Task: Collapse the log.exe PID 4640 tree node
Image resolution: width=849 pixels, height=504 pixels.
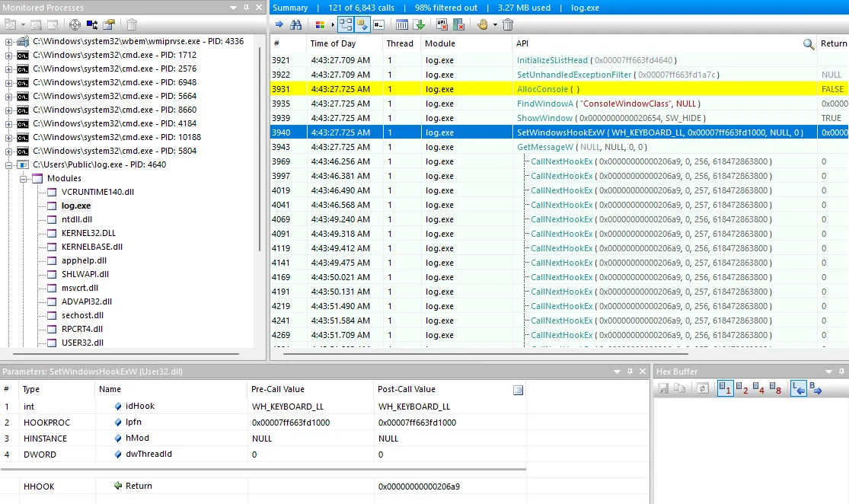Action: [8, 164]
